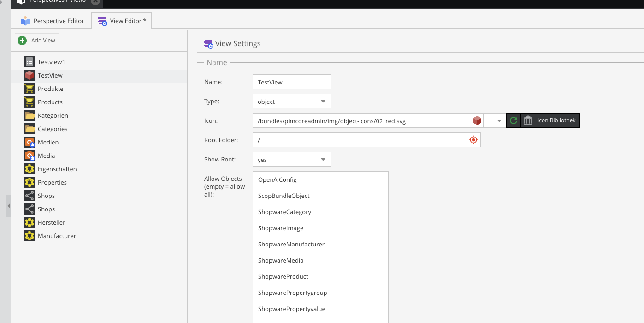Open the Type dropdown

(323, 102)
